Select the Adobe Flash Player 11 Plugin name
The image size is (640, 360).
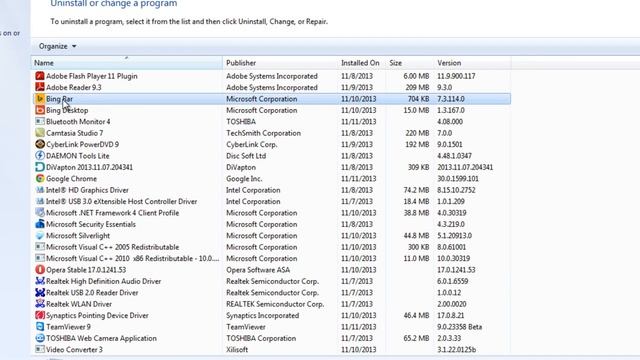(x=91, y=76)
